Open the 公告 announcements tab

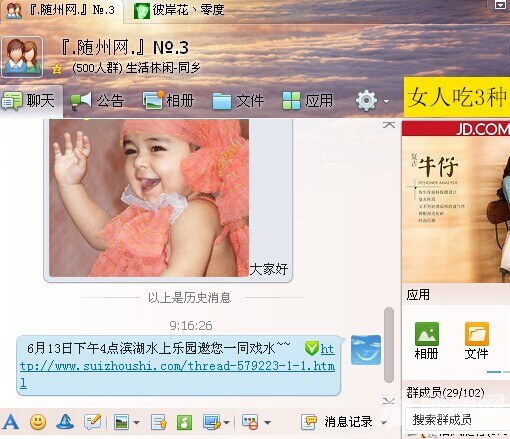[97, 100]
